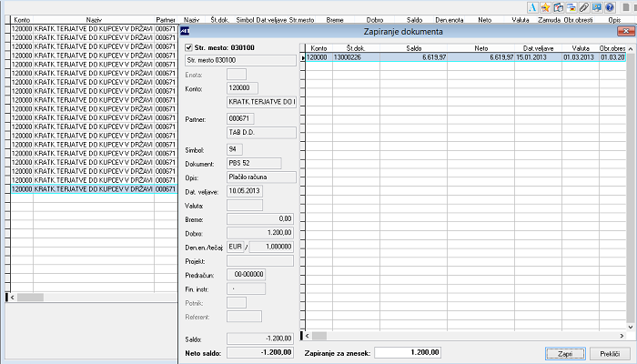
Task: Click the EUR currency field
Action: tap(235, 247)
